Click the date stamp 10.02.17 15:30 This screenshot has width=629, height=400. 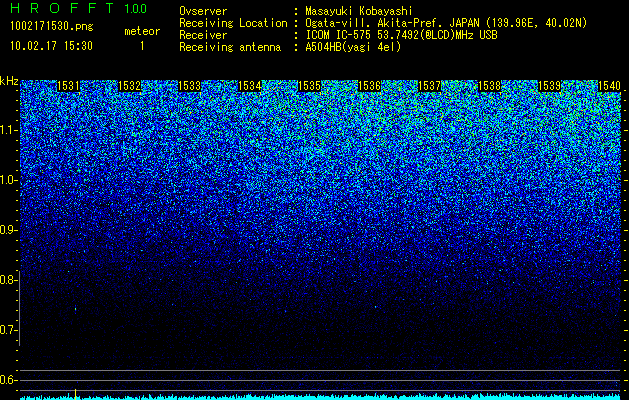tap(51, 46)
